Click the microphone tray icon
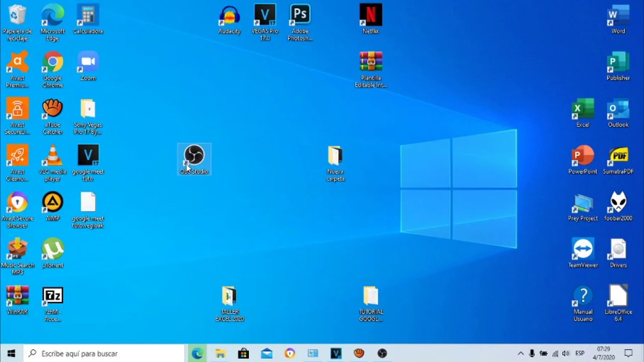 point(532,353)
